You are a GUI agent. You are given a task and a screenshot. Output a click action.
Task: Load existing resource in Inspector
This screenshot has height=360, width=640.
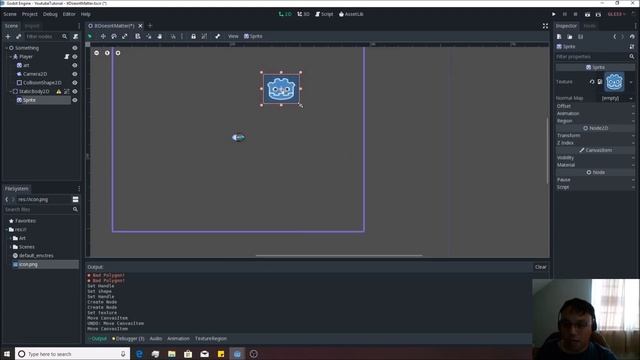[570, 37]
